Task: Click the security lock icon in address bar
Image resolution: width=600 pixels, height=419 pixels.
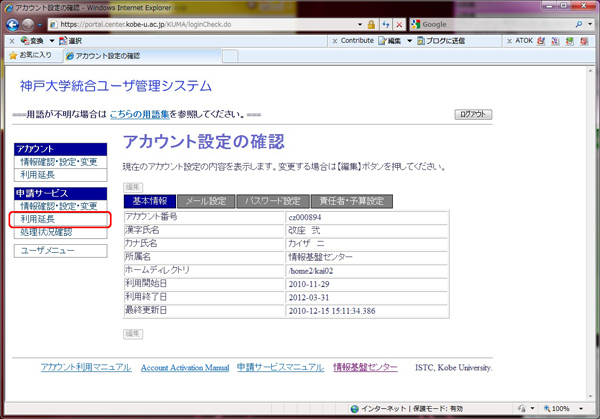Action: tap(371, 25)
